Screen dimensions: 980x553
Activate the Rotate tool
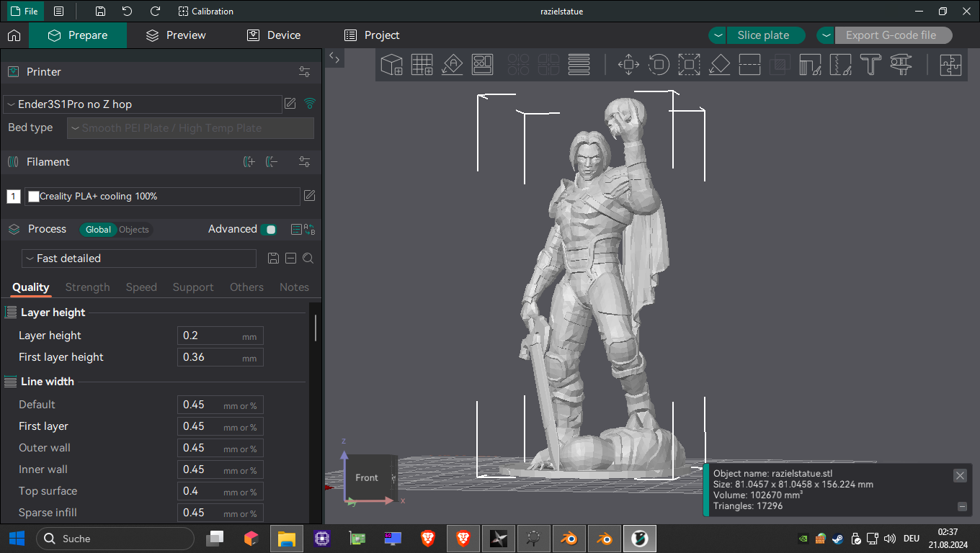[x=658, y=65]
